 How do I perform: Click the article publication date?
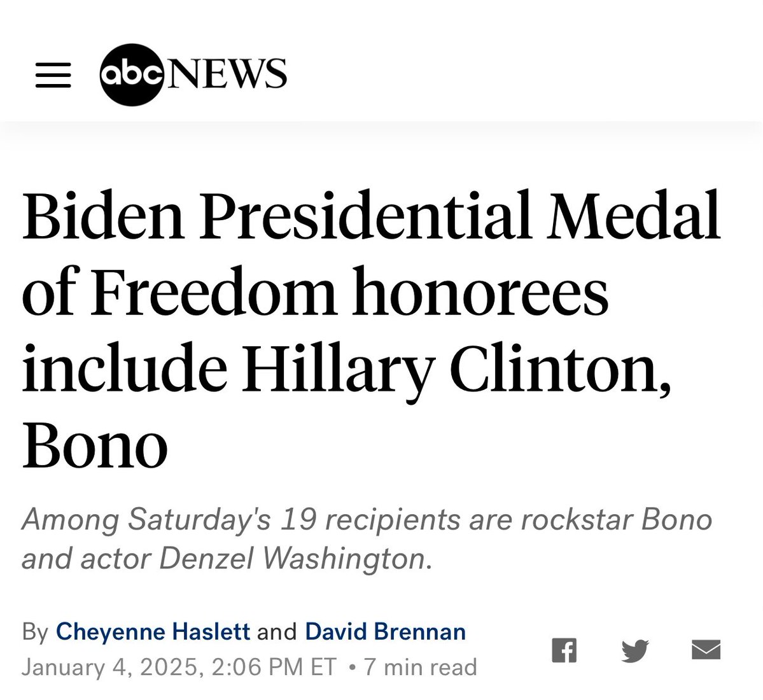coord(179,667)
